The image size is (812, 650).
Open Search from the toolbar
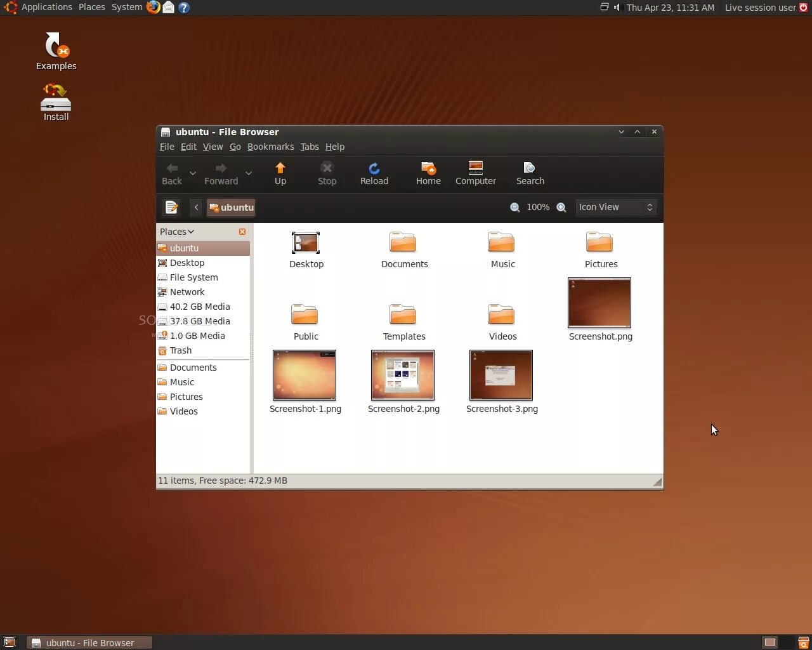pyautogui.click(x=530, y=174)
